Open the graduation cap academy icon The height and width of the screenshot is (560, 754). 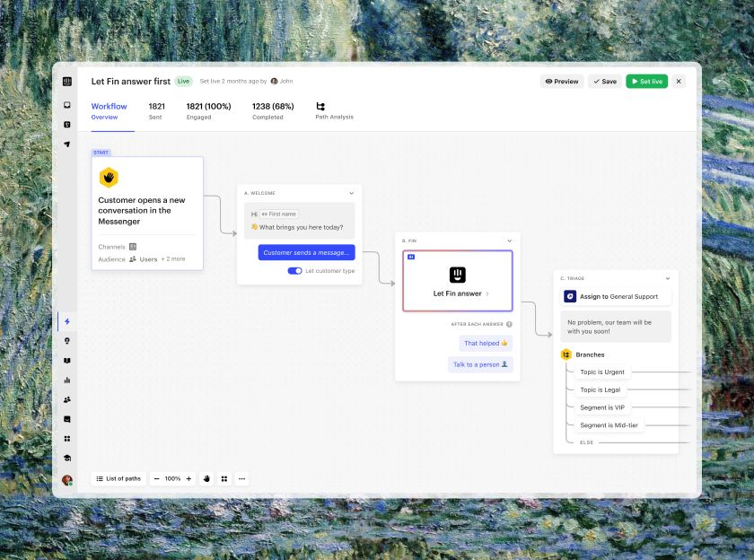(x=66, y=458)
